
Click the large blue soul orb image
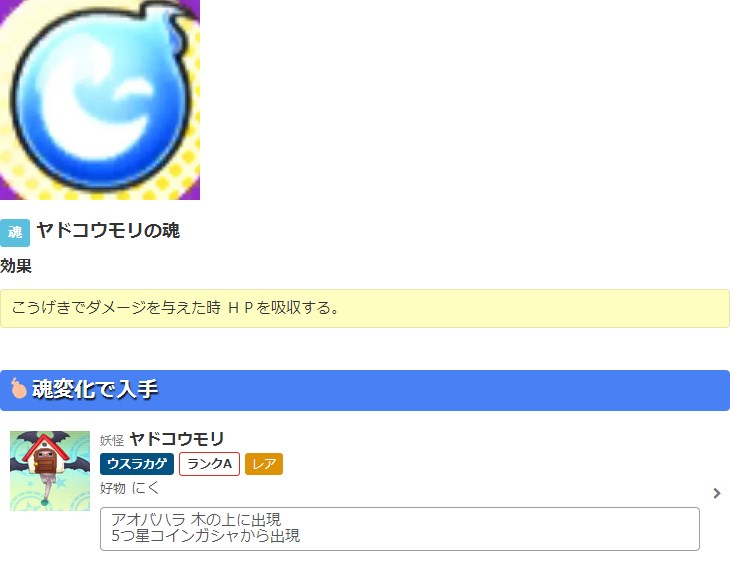pyautogui.click(x=100, y=100)
